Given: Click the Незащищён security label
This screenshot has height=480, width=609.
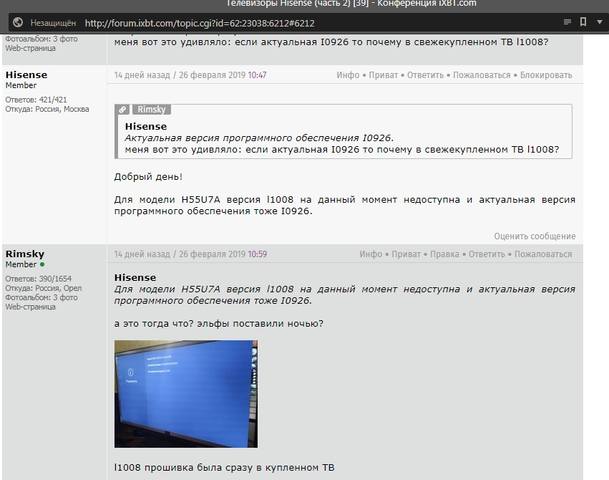Looking at the screenshot, I should [x=53, y=23].
